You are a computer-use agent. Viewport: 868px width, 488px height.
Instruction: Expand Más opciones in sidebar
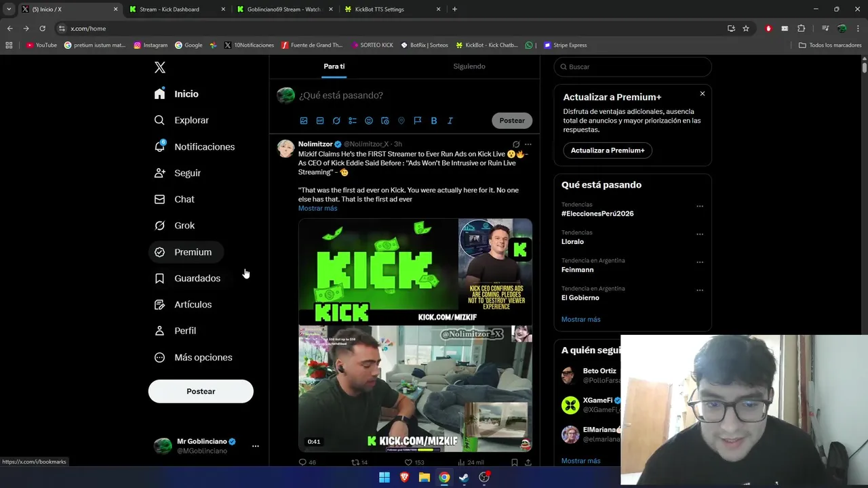tap(193, 357)
